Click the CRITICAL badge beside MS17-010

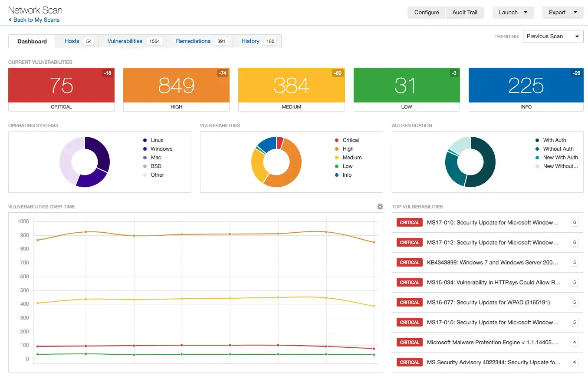[x=409, y=222]
